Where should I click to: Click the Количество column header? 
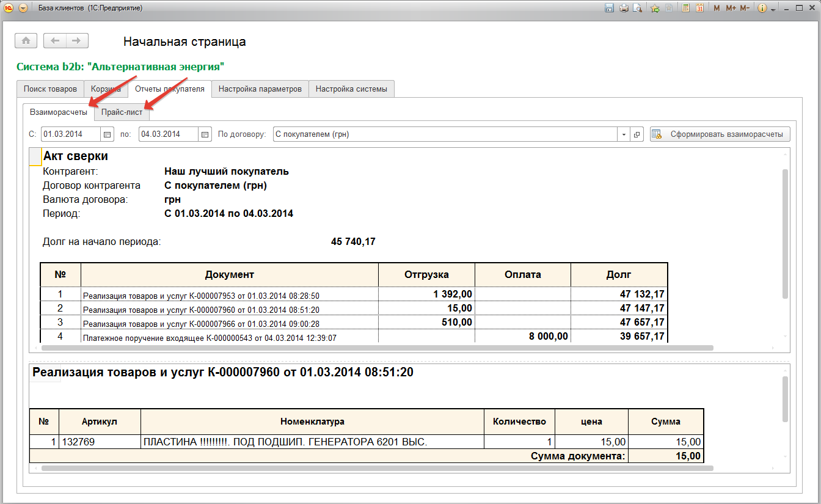coord(519,422)
